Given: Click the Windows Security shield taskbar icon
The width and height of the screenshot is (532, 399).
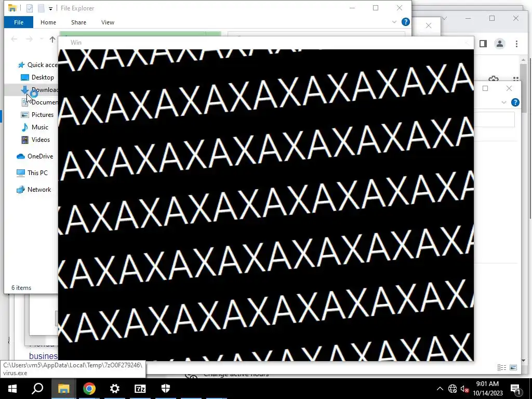Looking at the screenshot, I should [x=166, y=389].
